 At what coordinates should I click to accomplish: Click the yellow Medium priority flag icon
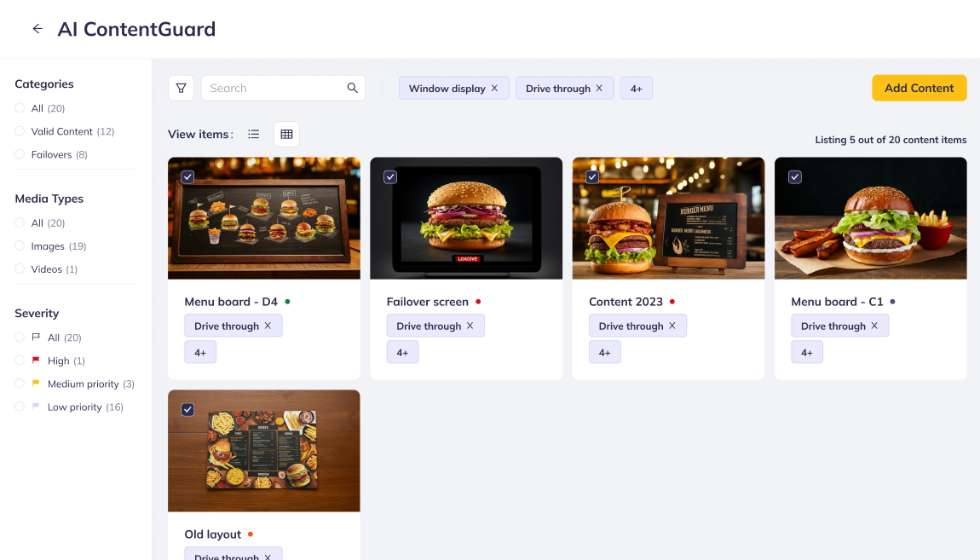point(36,383)
